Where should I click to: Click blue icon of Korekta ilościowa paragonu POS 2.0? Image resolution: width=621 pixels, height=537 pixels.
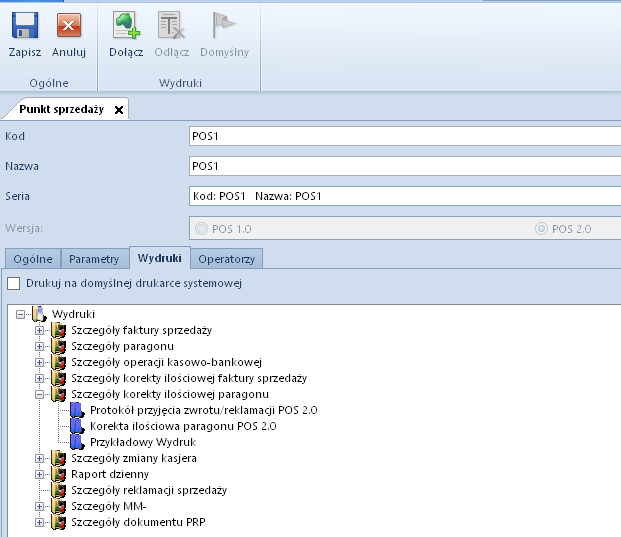pos(77,426)
